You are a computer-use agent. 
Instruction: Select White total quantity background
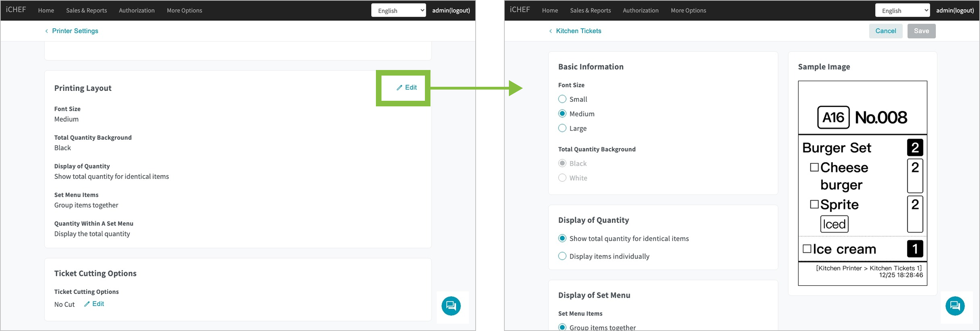pyautogui.click(x=562, y=178)
